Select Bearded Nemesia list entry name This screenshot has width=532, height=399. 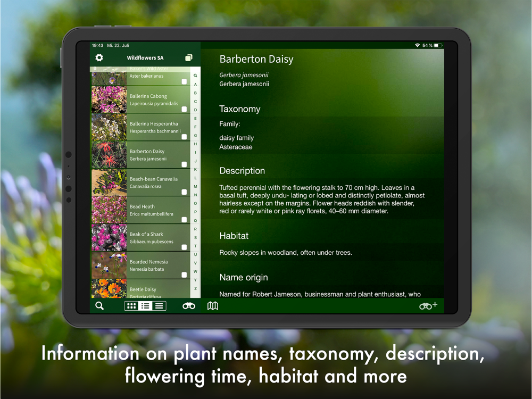148,262
